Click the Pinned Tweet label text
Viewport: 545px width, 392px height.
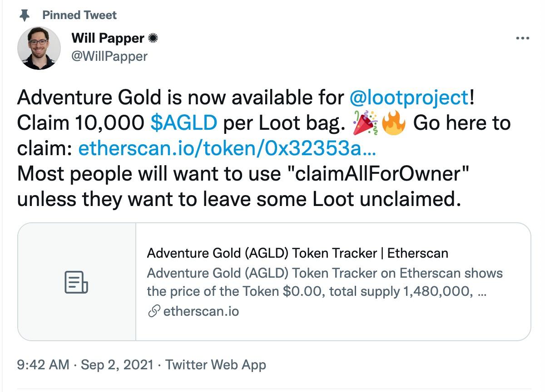click(79, 15)
